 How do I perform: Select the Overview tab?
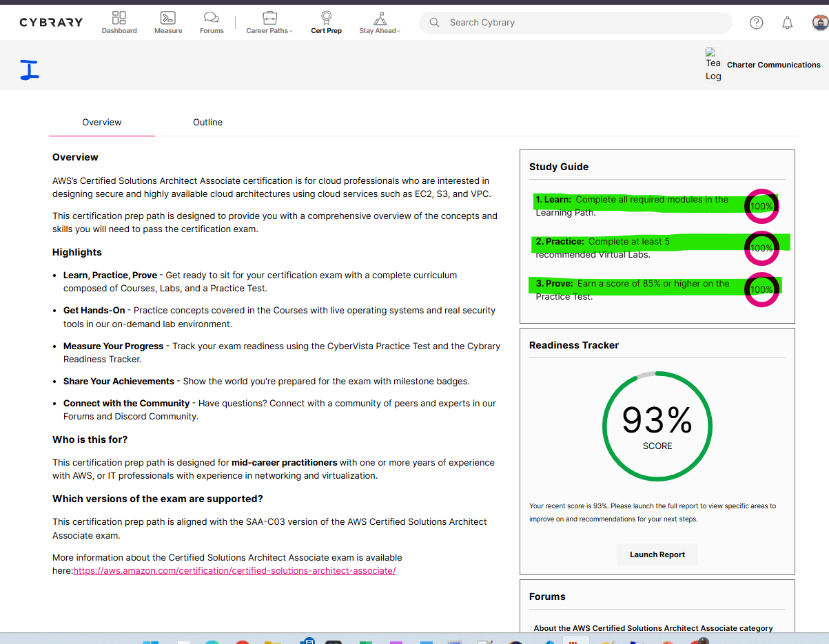pos(102,123)
